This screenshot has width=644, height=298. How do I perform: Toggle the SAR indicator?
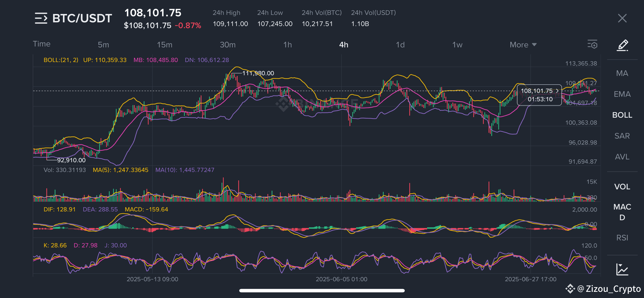(x=622, y=136)
